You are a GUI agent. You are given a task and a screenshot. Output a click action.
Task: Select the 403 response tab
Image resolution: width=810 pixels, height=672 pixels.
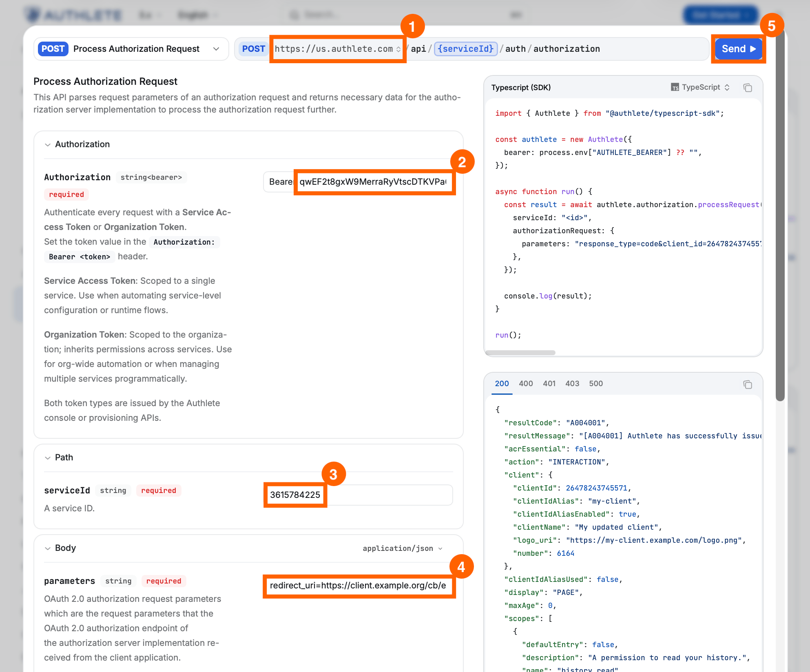tap(572, 384)
